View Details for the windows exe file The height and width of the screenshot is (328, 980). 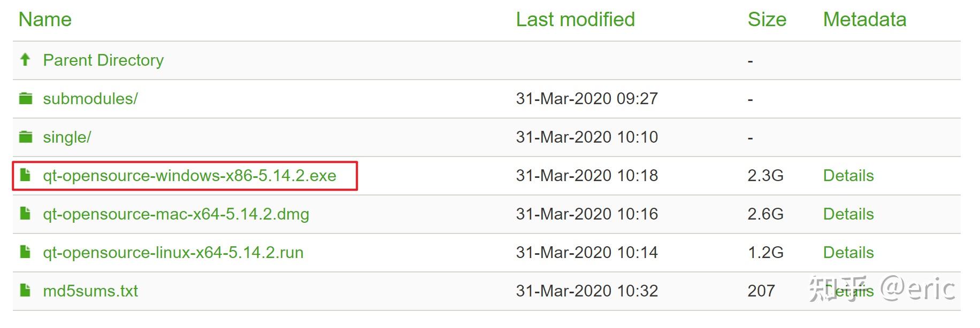[x=848, y=176]
